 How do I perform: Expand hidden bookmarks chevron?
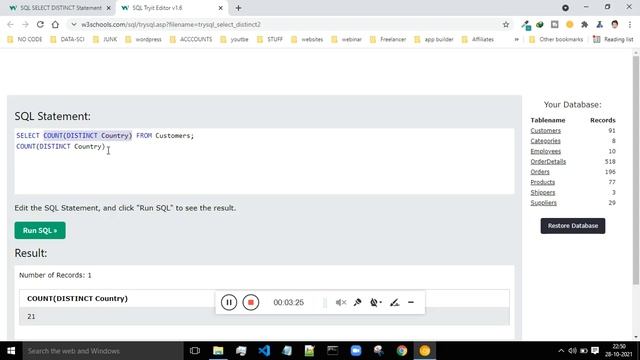point(516,40)
